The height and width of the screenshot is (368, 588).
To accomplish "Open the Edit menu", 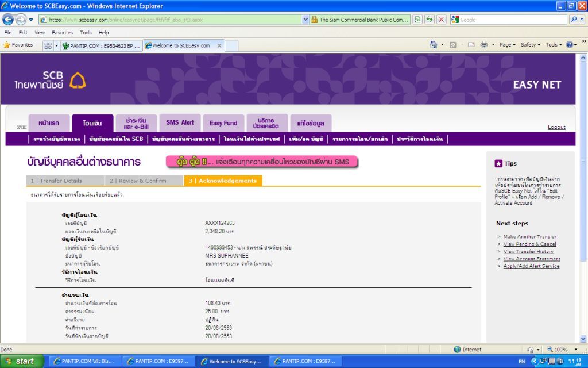I will point(23,33).
